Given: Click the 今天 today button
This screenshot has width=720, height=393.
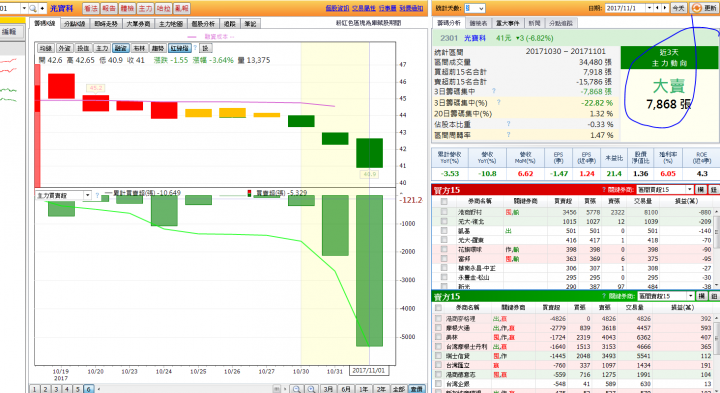Looking at the screenshot, I should 678,8.
